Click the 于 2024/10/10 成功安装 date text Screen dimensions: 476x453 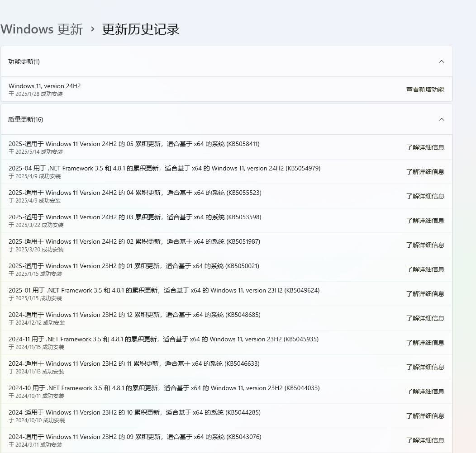[x=37, y=420]
